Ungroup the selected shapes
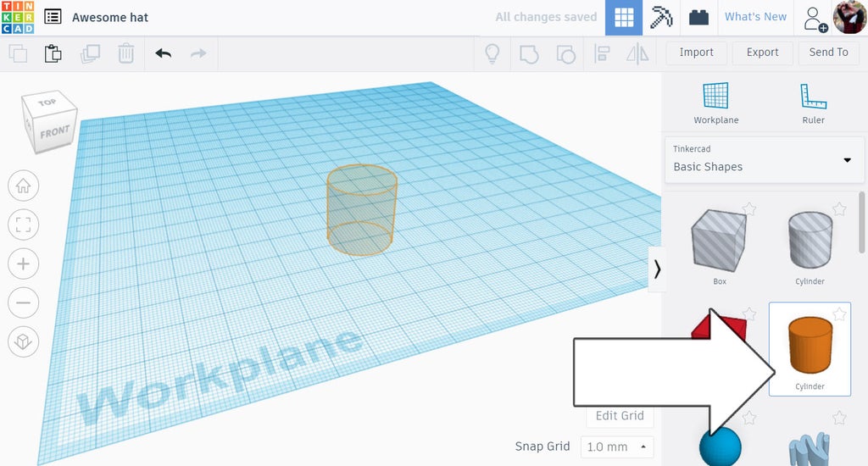This screenshot has height=466, width=868. [x=565, y=54]
